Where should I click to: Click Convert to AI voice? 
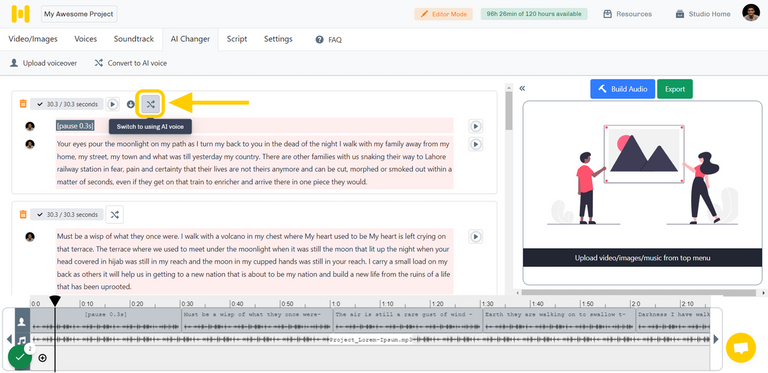pyautogui.click(x=131, y=63)
